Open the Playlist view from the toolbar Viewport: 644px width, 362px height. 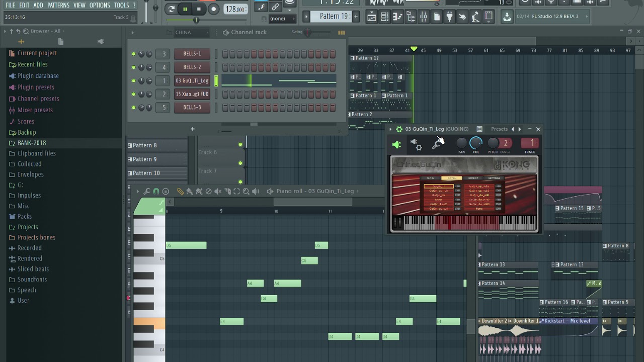point(371,17)
